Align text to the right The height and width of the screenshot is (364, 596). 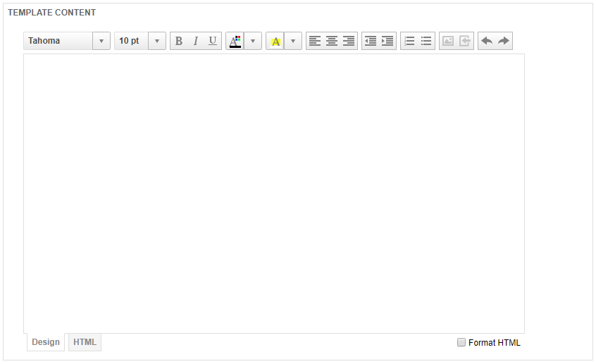[x=349, y=41]
